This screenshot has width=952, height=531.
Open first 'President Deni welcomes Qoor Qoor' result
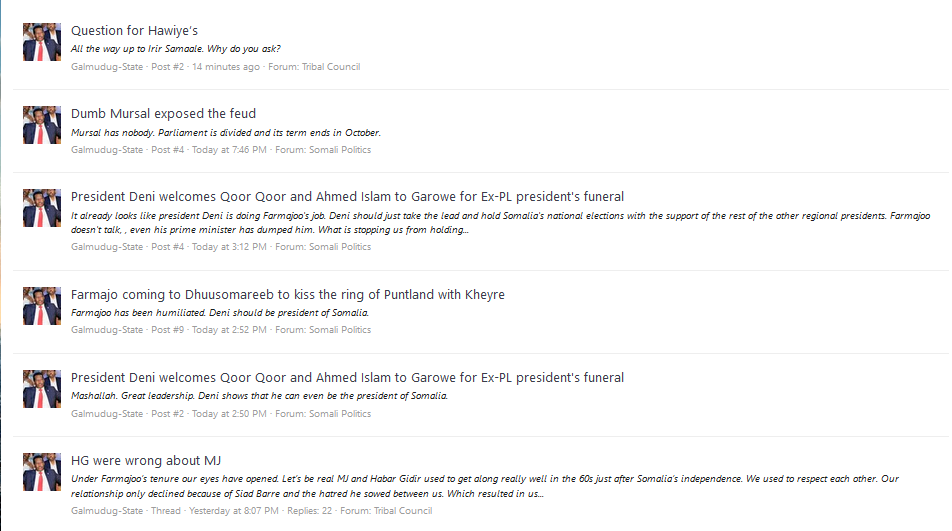347,197
